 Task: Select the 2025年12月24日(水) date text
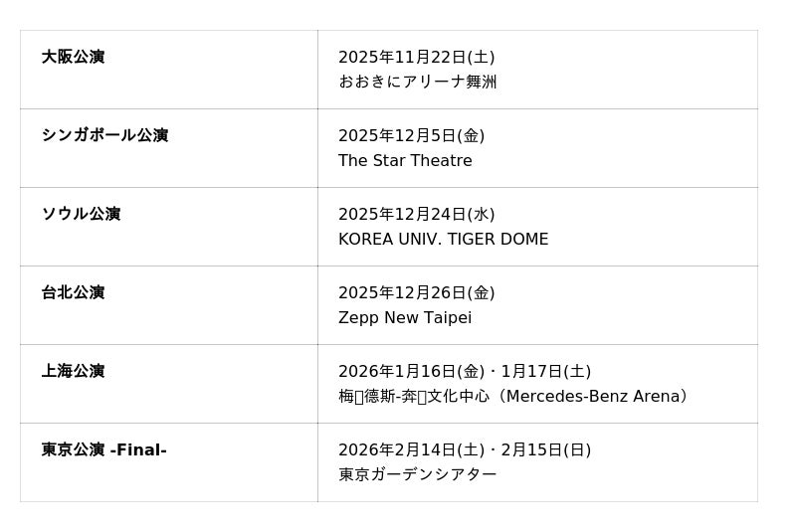point(416,215)
